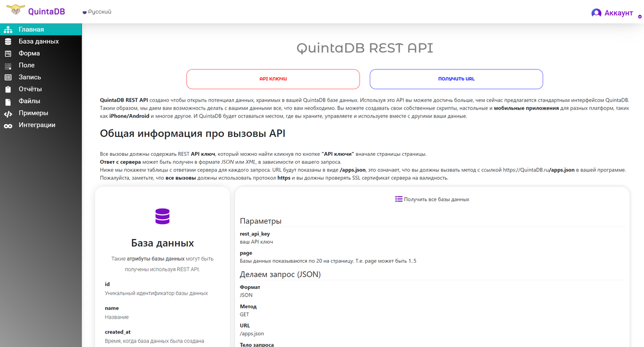Viewport: 644px width, 347px height.
Task: Click the Отчёты clipboard icon
Action: click(x=8, y=89)
